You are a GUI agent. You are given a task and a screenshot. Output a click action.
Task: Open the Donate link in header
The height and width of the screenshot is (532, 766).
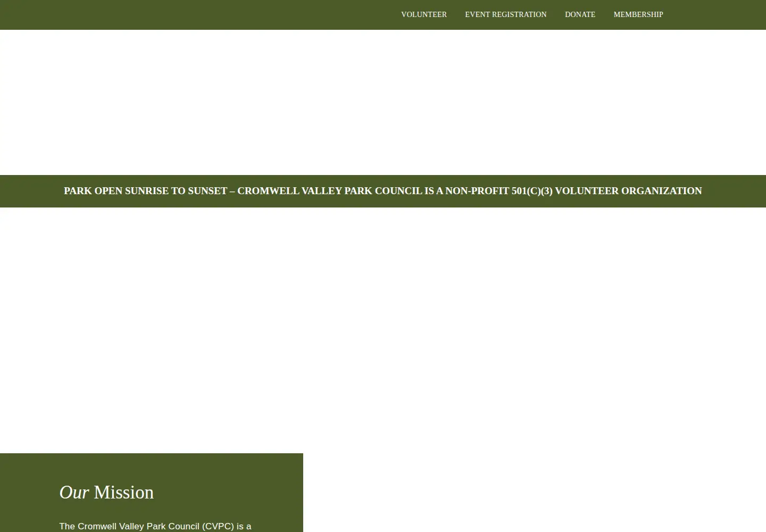(x=580, y=14)
